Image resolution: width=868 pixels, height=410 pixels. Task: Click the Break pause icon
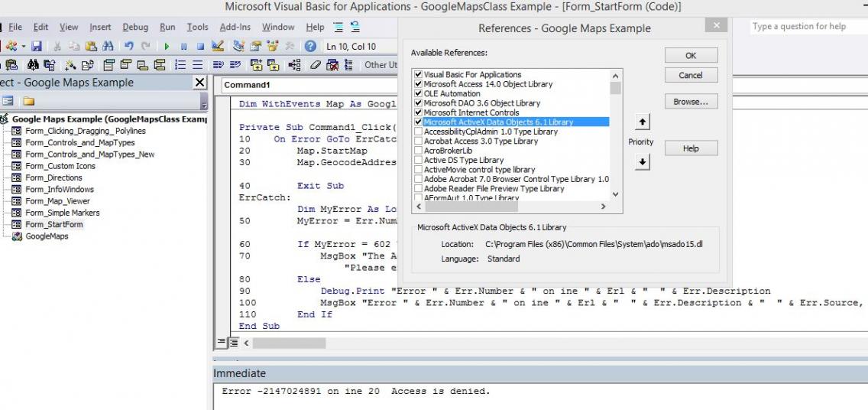[184, 47]
